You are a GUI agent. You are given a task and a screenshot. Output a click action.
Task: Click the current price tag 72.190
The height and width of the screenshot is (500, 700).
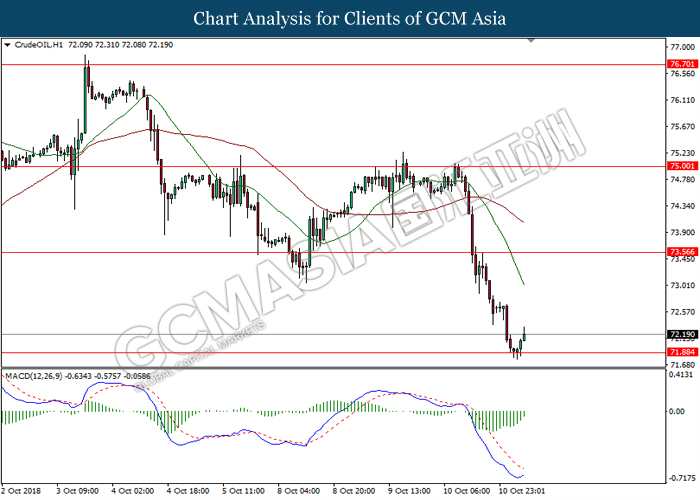pyautogui.click(x=683, y=334)
